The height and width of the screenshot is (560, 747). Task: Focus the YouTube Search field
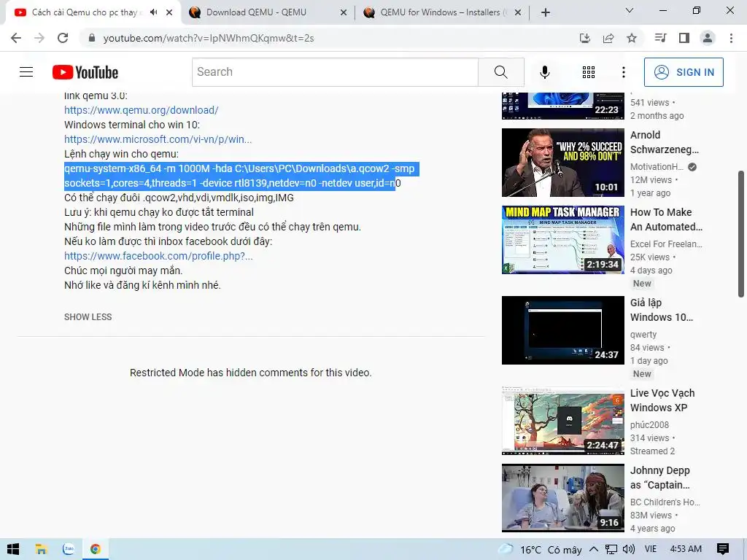tap(335, 72)
